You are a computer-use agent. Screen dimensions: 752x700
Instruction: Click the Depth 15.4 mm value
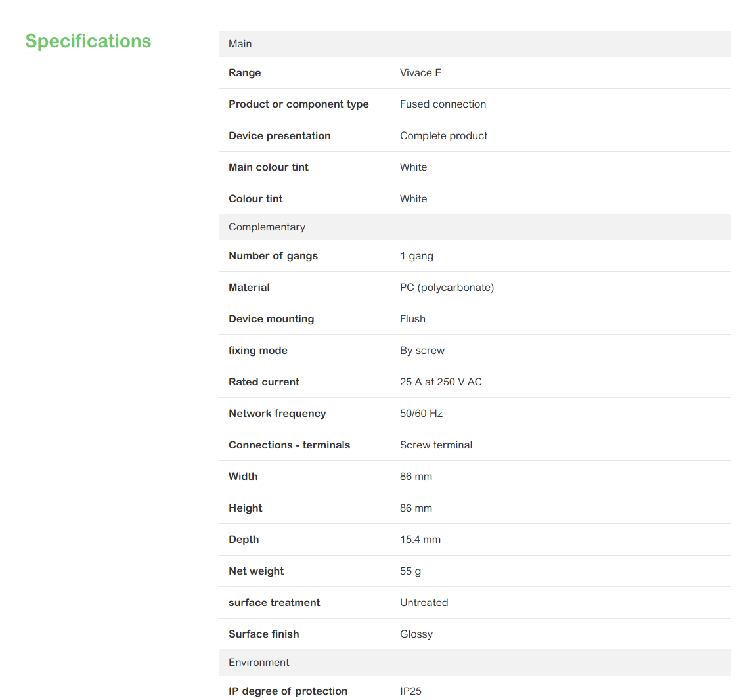point(420,540)
